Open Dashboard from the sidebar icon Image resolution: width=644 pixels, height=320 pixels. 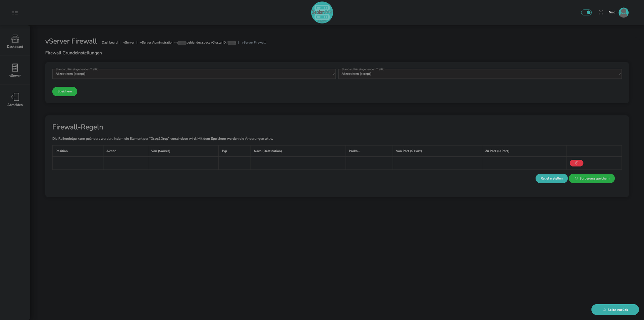coord(15,39)
